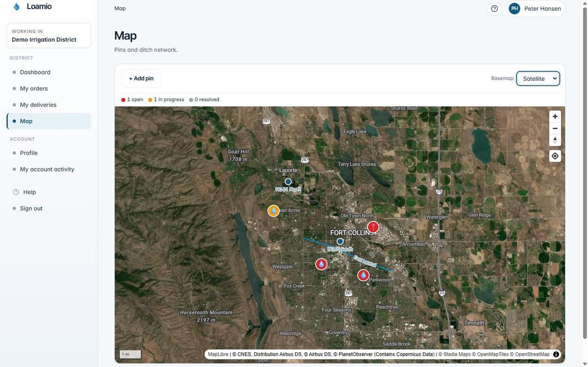588x367 pixels.
Task: Click the Help circle icon in sidebar
Action: (16, 192)
